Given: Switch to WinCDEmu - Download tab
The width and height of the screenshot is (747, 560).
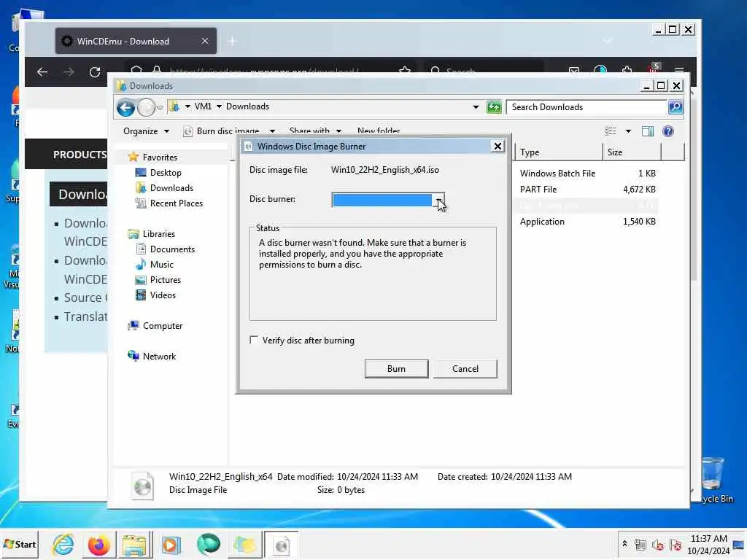Looking at the screenshot, I should click(x=136, y=41).
